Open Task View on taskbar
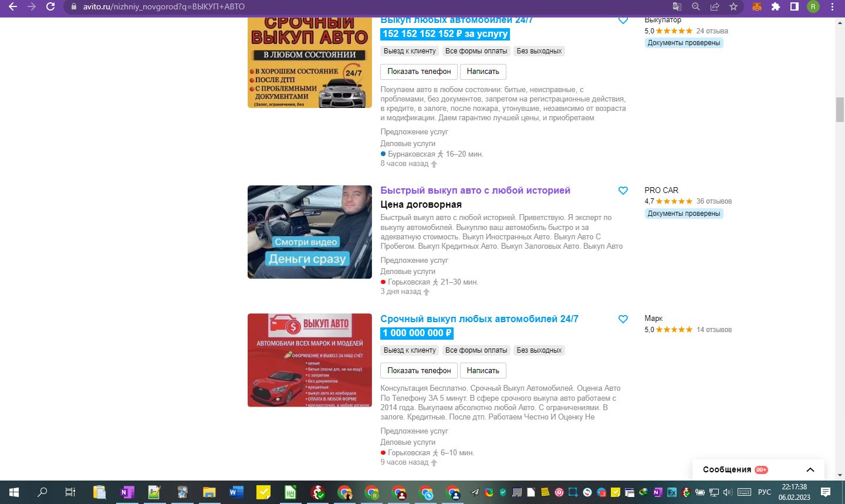845x504 pixels. 70,492
